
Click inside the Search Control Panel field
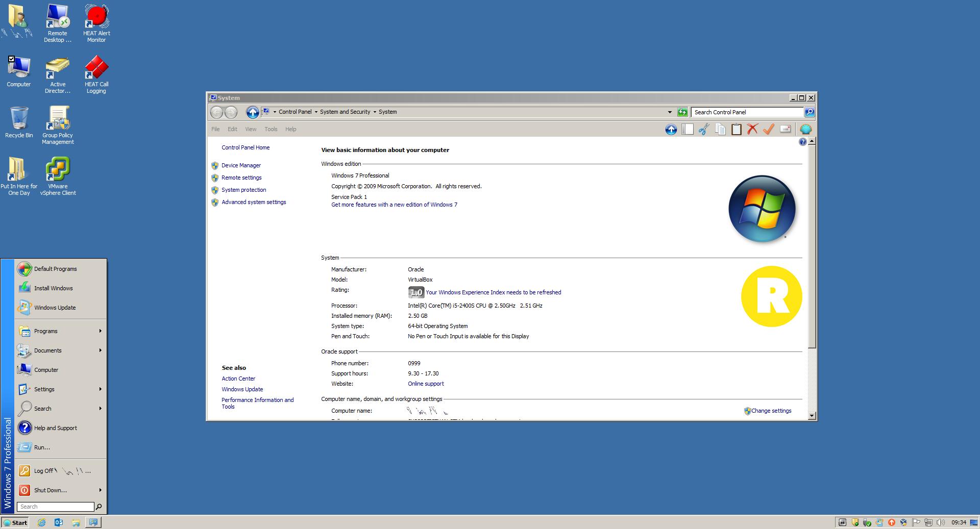click(x=747, y=112)
